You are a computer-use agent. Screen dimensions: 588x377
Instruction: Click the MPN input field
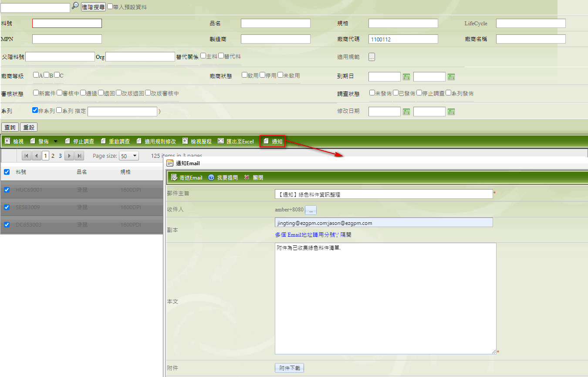(x=67, y=39)
